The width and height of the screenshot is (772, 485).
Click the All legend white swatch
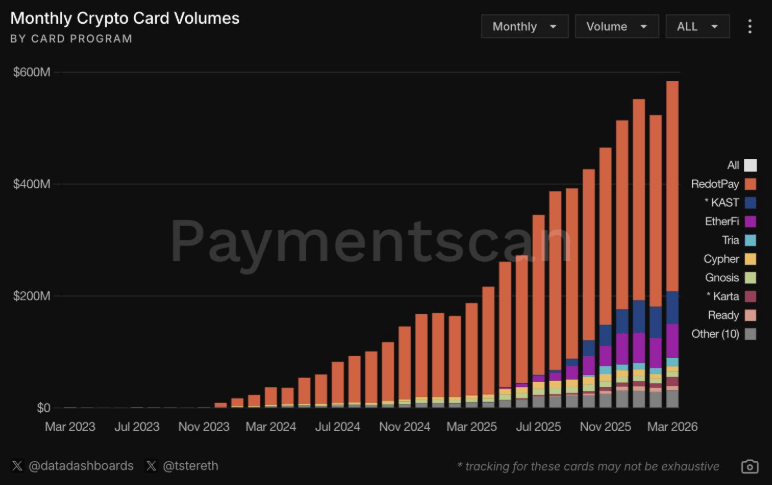[751, 165]
